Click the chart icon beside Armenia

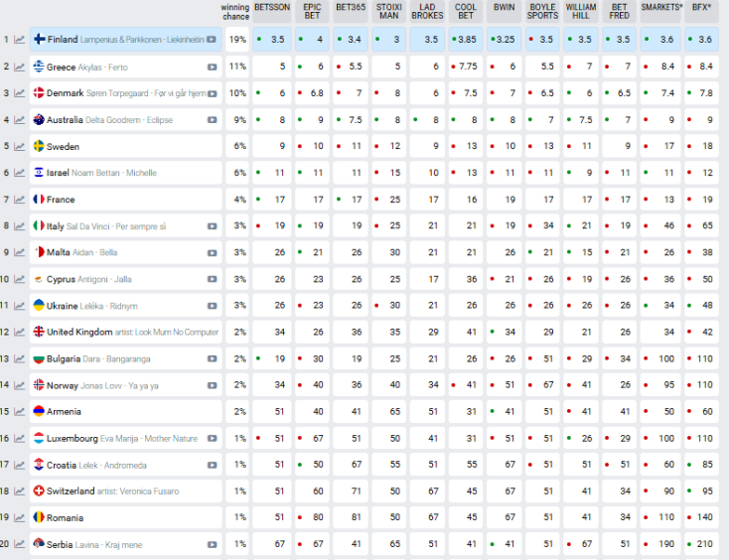tap(20, 411)
